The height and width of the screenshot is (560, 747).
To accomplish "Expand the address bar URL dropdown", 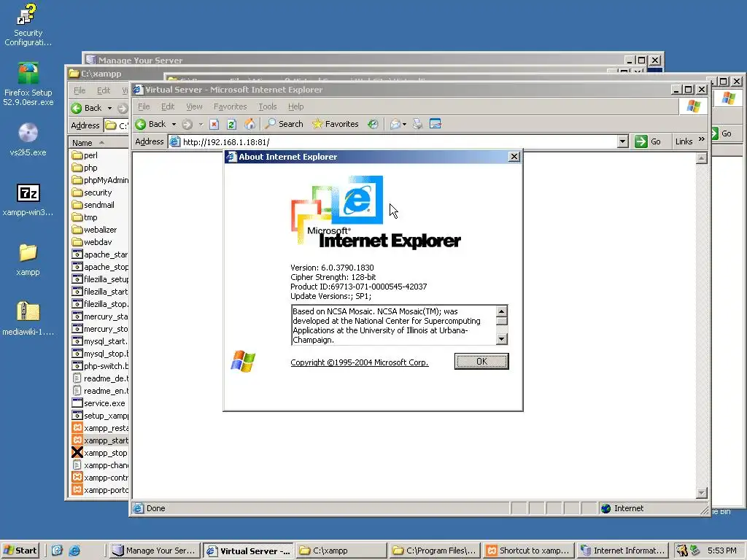I will [623, 141].
